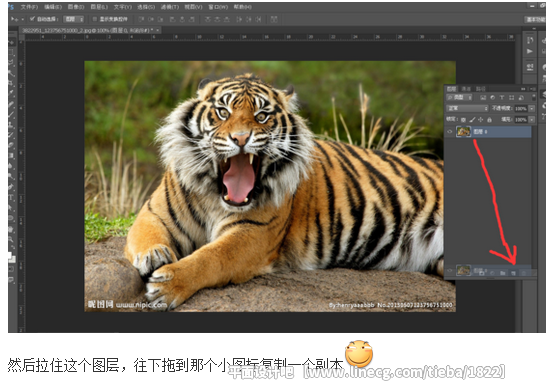Select the Crop tool
This screenshot has width=546, height=391.
[x=11, y=83]
